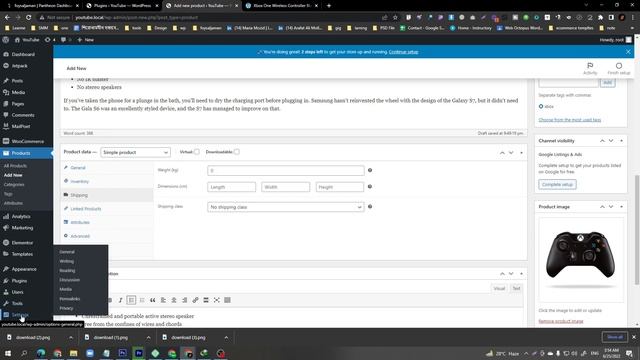Screen dimensions: 640x360
Task: Move Product data panel down arrow
Action: 511,153
